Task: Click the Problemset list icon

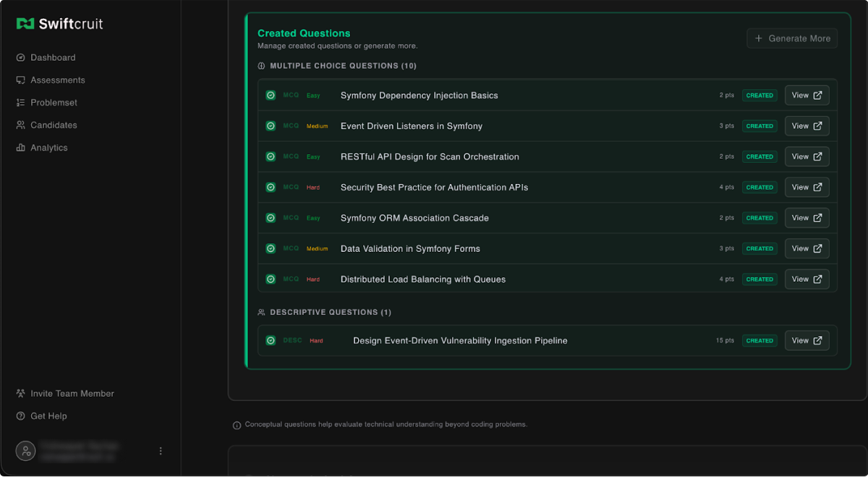Action: pyautogui.click(x=21, y=103)
